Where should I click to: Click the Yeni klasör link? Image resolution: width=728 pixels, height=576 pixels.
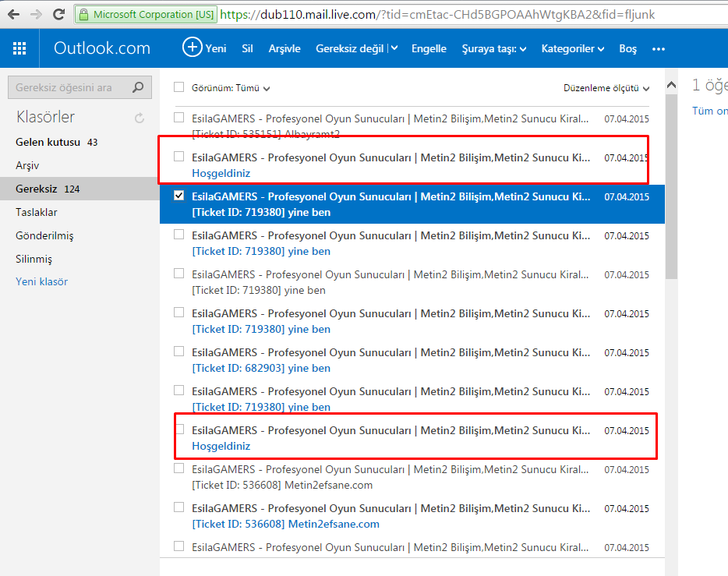[x=42, y=281]
